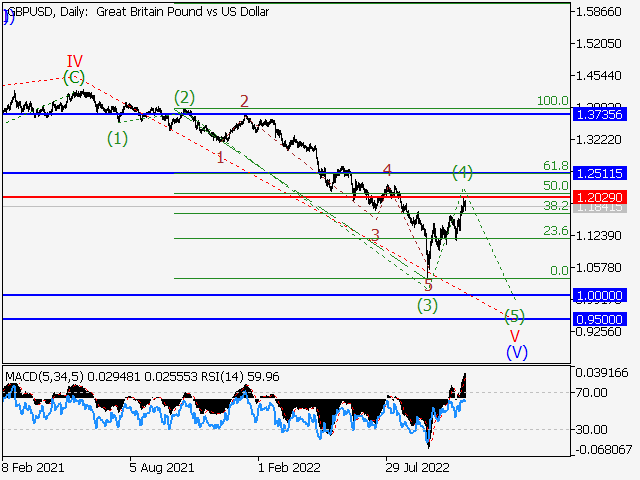Select the green wave label "(3)"
Viewport: 640px width, 480px height.
coord(427,305)
